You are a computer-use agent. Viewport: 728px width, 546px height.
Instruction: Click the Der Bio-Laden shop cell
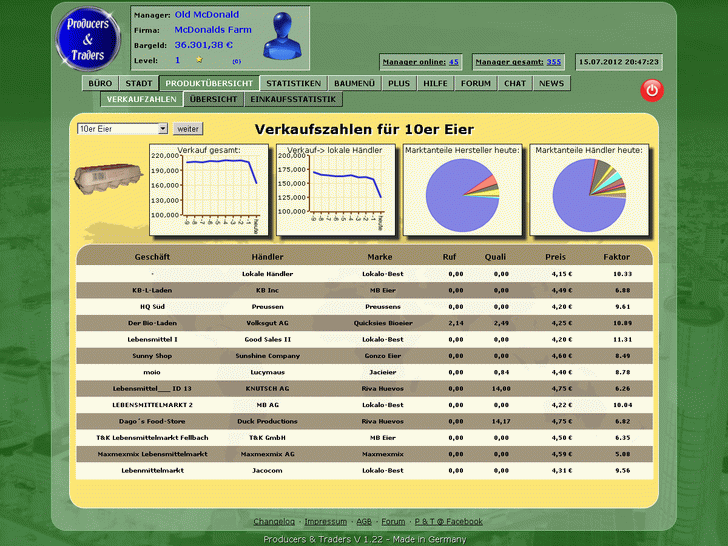tap(152, 323)
